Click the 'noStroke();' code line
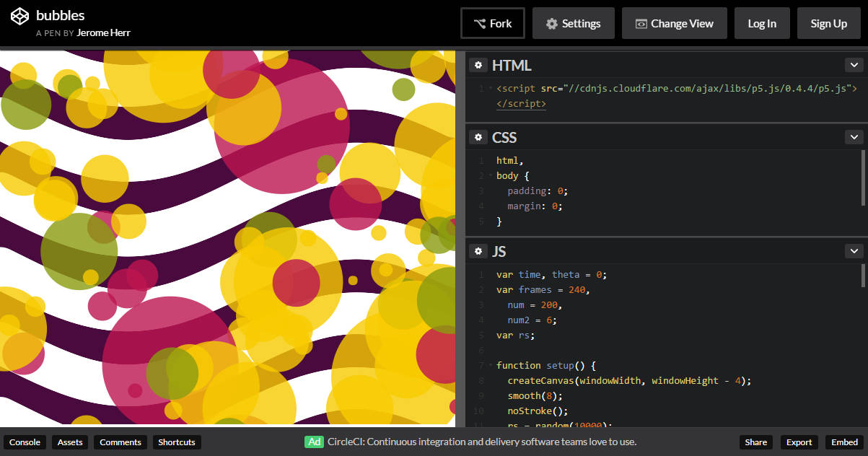Image resolution: width=868 pixels, height=456 pixels. click(x=538, y=411)
